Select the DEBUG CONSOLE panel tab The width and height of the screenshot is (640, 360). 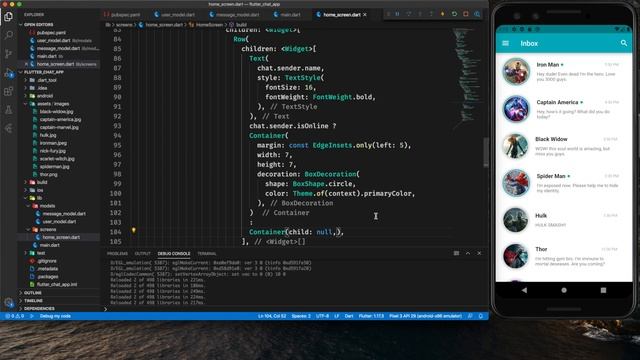coord(174,253)
